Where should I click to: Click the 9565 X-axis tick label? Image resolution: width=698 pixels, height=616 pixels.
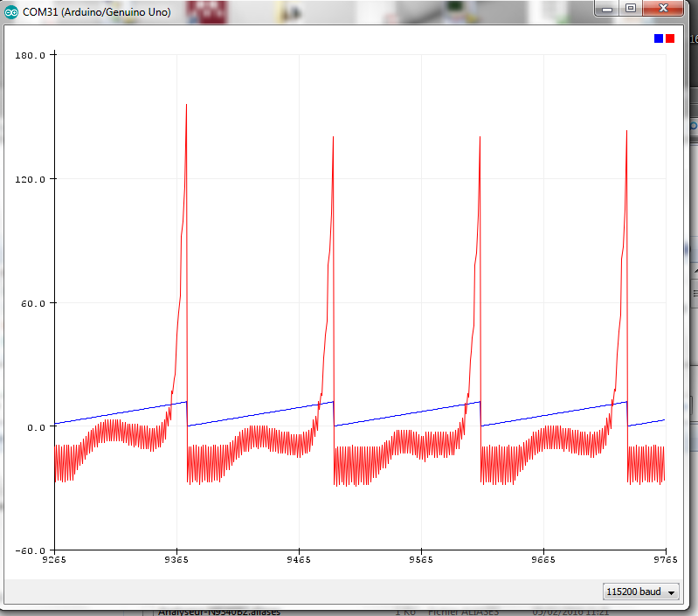point(421,562)
